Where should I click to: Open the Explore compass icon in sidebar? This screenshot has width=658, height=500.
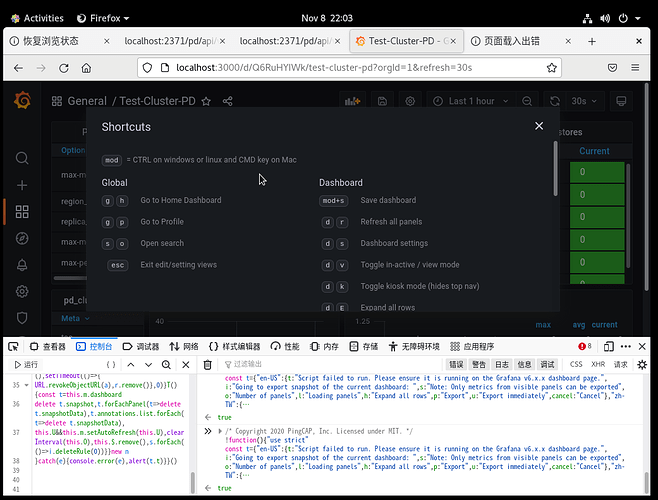tap(22, 238)
